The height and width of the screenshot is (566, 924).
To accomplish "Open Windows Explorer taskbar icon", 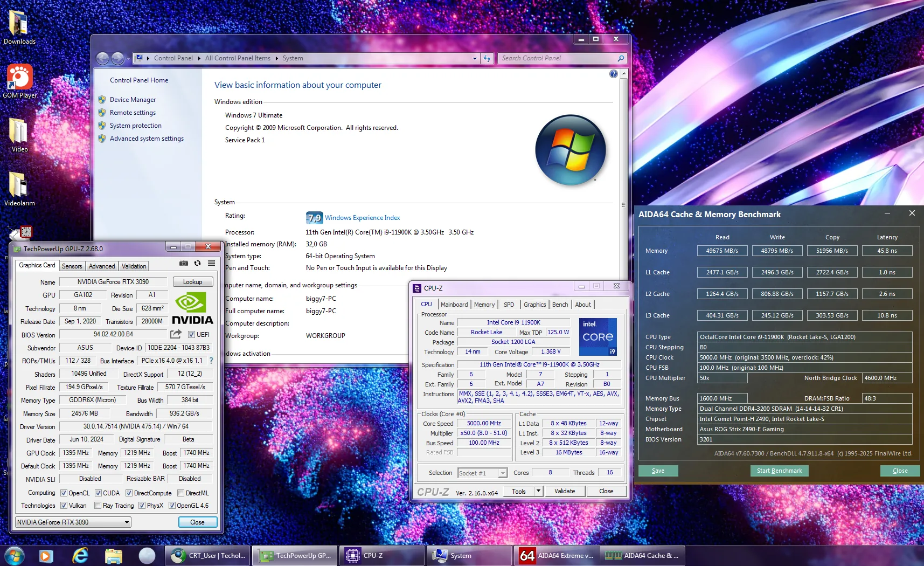I will [113, 556].
